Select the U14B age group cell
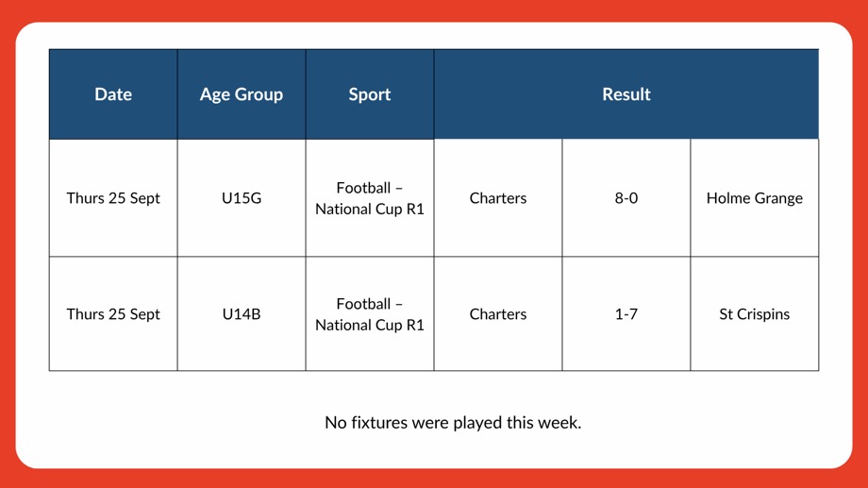 pos(242,314)
